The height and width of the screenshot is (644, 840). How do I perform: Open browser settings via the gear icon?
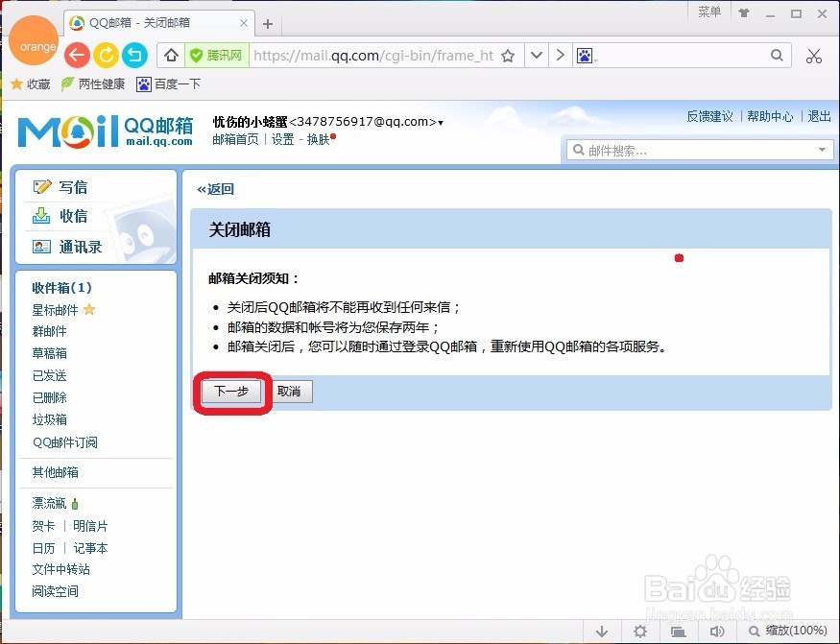pos(639,632)
